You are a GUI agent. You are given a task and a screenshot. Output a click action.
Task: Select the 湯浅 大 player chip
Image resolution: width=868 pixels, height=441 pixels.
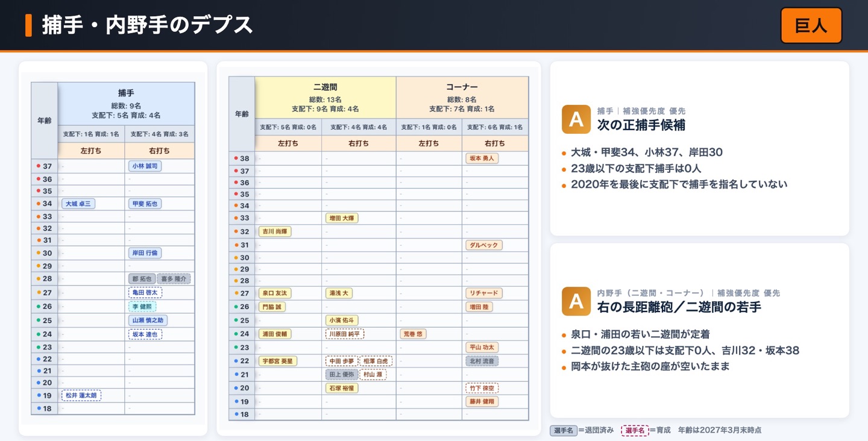[x=339, y=293]
